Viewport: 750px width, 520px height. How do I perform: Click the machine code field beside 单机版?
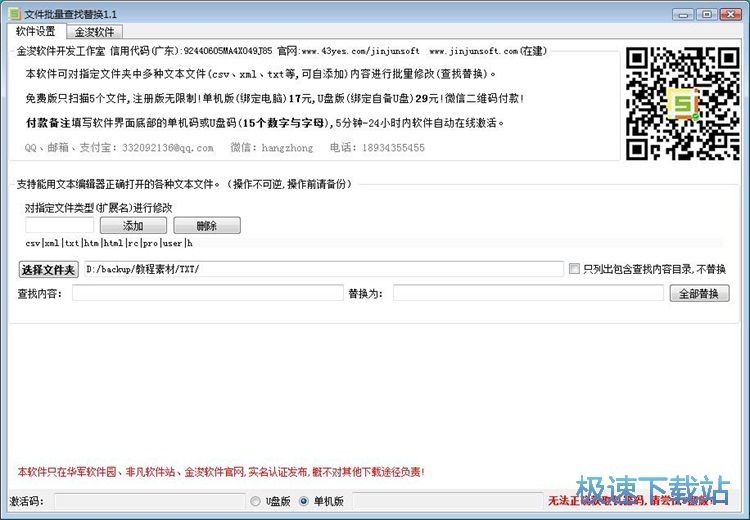click(x=448, y=501)
